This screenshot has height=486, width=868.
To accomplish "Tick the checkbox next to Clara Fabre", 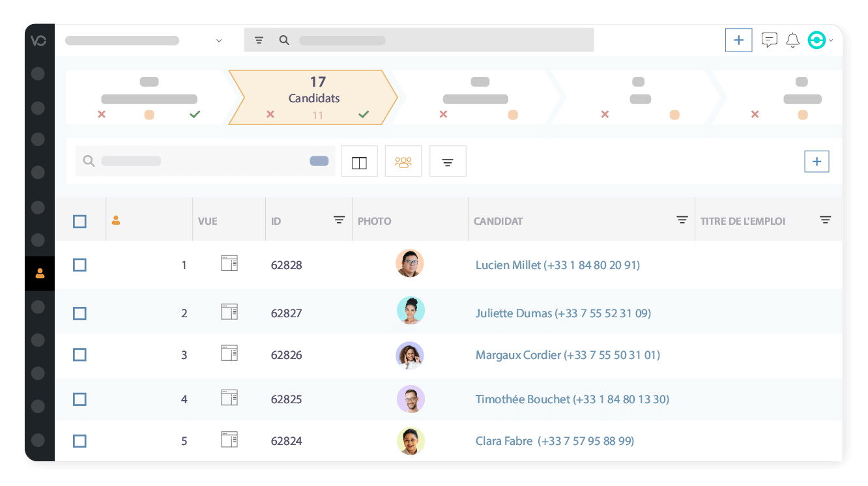I will tap(80, 441).
